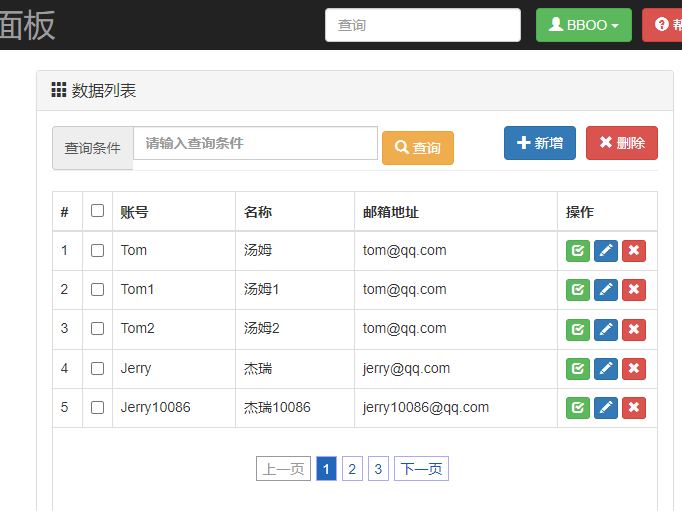Go to page 3
This screenshot has width=682, height=511.
point(378,469)
